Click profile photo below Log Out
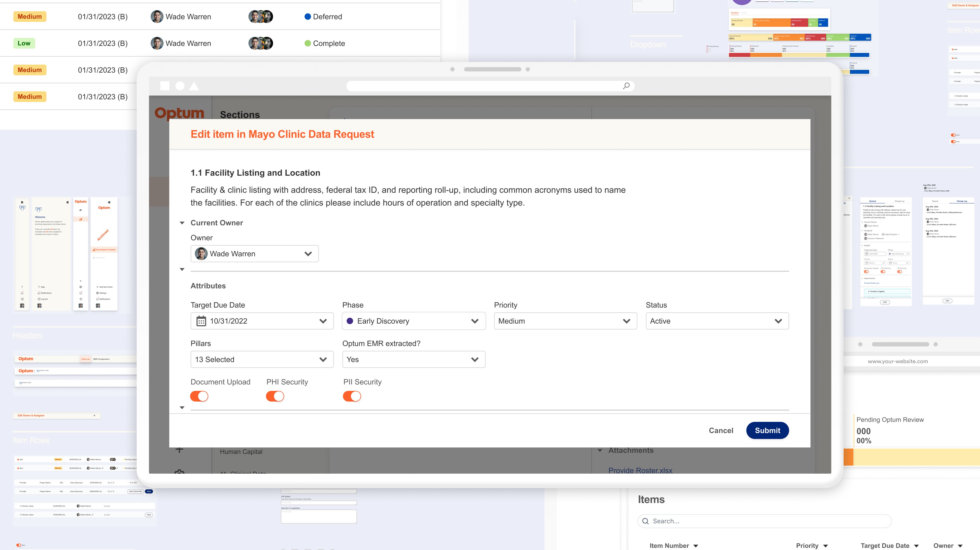Screen dimensions: 980x550 tap(40, 306)
